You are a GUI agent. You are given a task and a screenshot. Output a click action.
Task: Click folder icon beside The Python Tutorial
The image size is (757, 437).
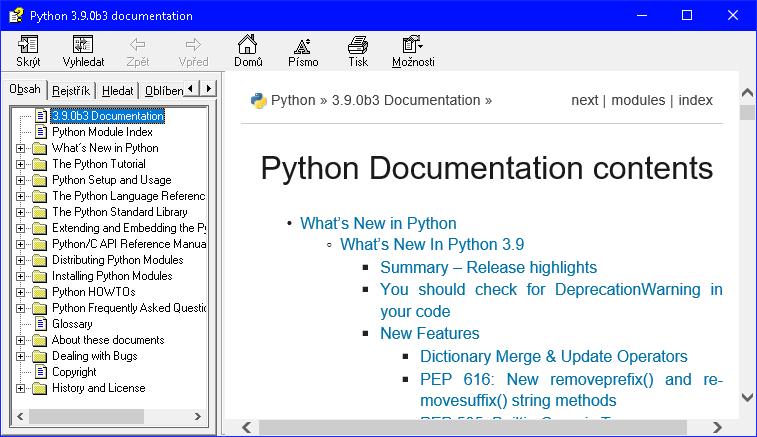[x=40, y=164]
